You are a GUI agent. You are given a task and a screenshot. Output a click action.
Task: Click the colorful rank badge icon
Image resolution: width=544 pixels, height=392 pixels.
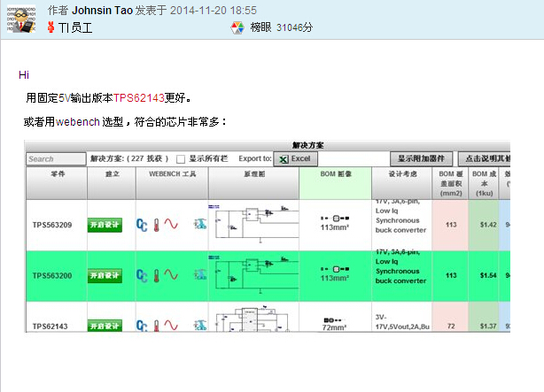coord(237,27)
